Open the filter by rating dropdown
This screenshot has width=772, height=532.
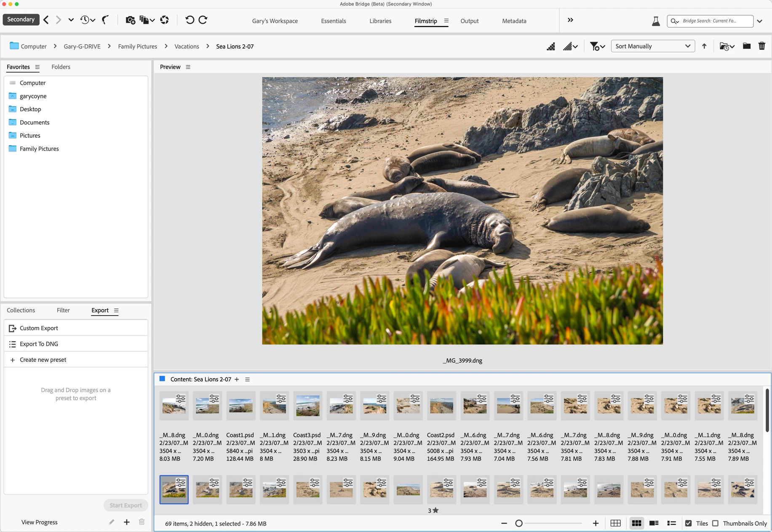click(597, 46)
